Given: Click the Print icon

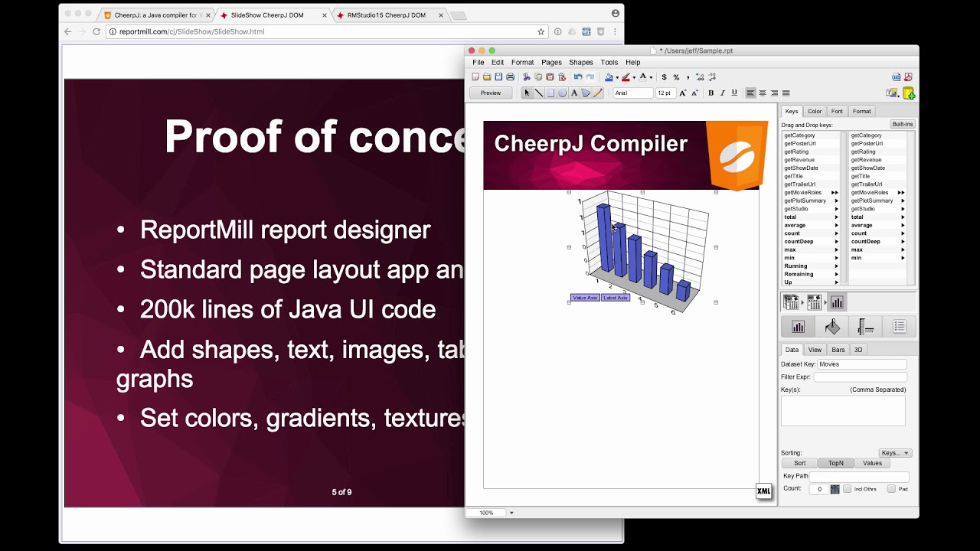Looking at the screenshot, I should pos(511,77).
